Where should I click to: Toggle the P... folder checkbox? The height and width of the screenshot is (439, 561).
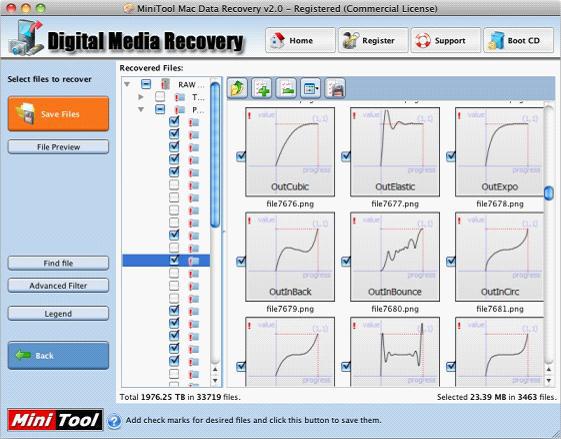[x=160, y=109]
